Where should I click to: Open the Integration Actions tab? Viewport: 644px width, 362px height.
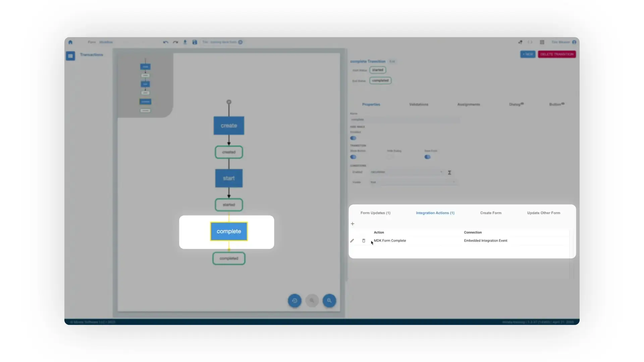coord(435,213)
